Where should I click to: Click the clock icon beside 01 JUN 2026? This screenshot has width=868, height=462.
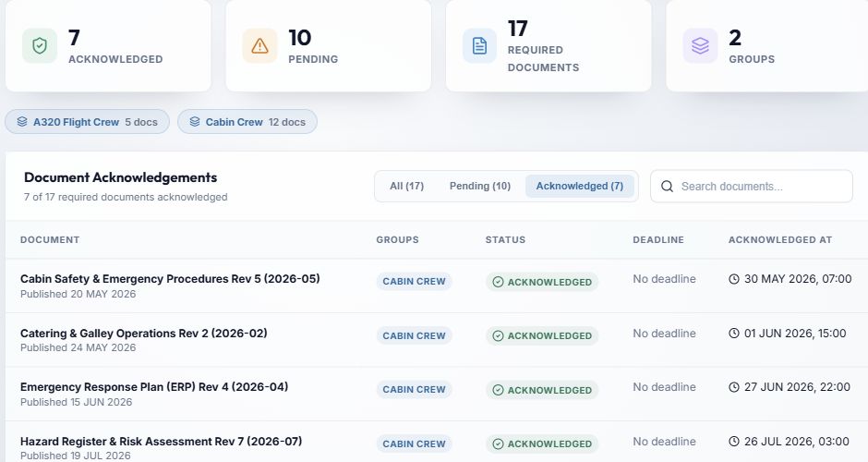coord(733,334)
